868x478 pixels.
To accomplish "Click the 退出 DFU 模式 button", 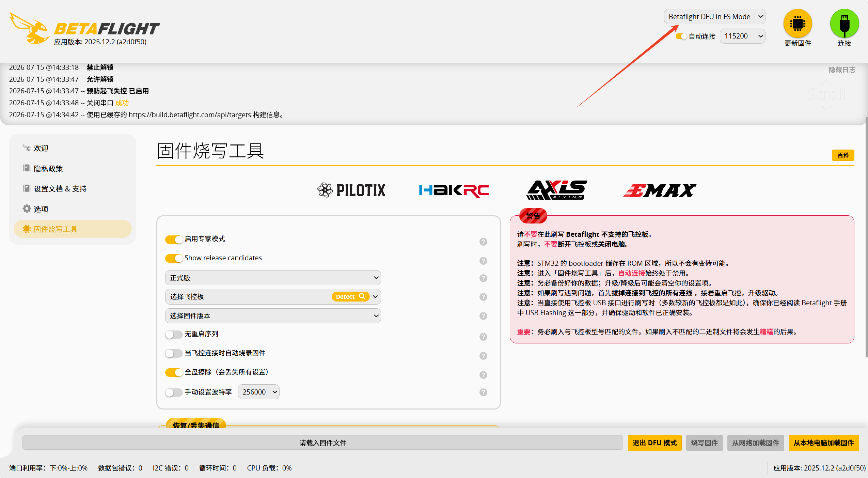I will [x=654, y=443].
